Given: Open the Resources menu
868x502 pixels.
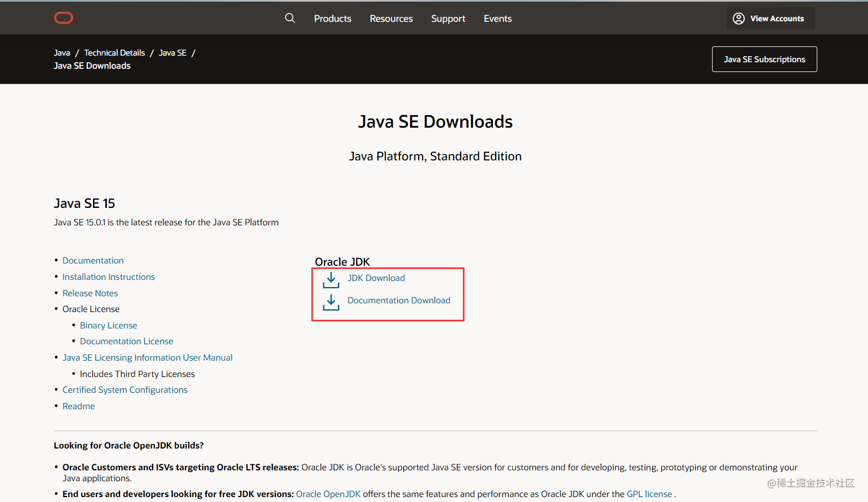Looking at the screenshot, I should point(391,19).
